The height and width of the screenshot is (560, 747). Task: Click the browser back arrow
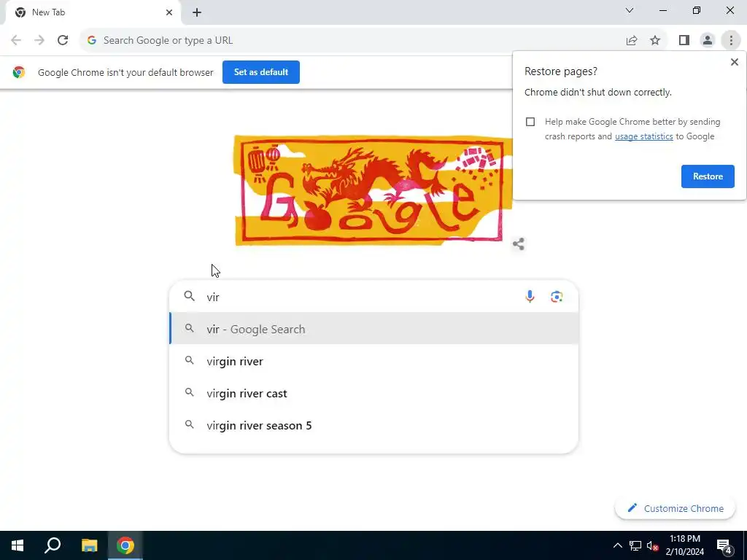click(16, 41)
